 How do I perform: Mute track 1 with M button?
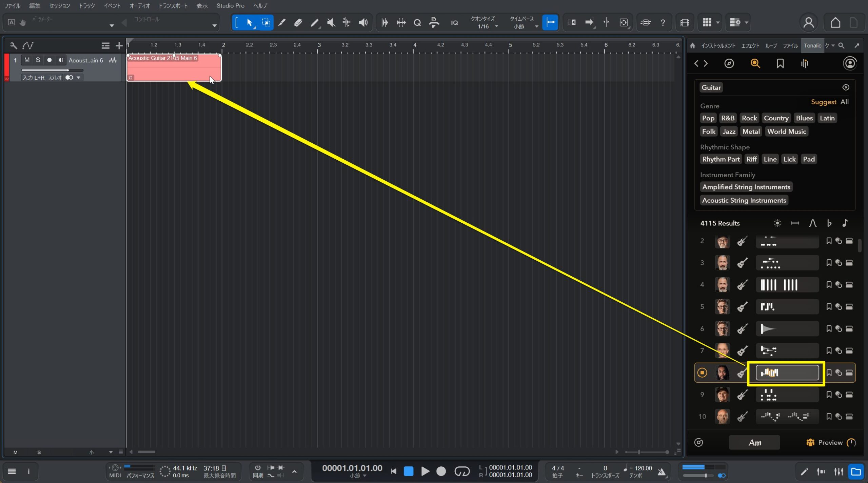27,60
